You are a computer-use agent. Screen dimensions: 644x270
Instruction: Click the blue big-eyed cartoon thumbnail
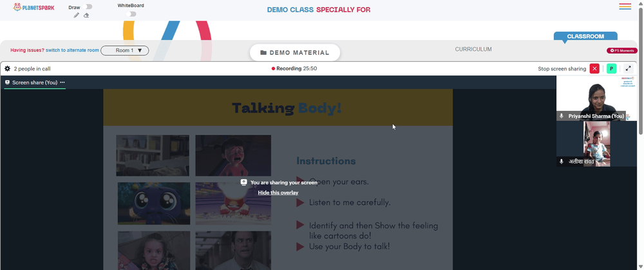click(x=154, y=204)
